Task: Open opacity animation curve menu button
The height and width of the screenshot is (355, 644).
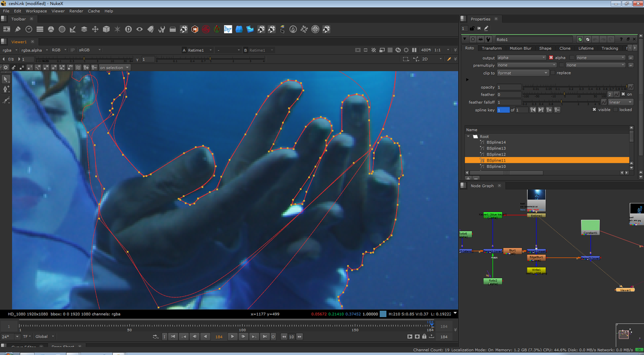Action: coord(630,87)
